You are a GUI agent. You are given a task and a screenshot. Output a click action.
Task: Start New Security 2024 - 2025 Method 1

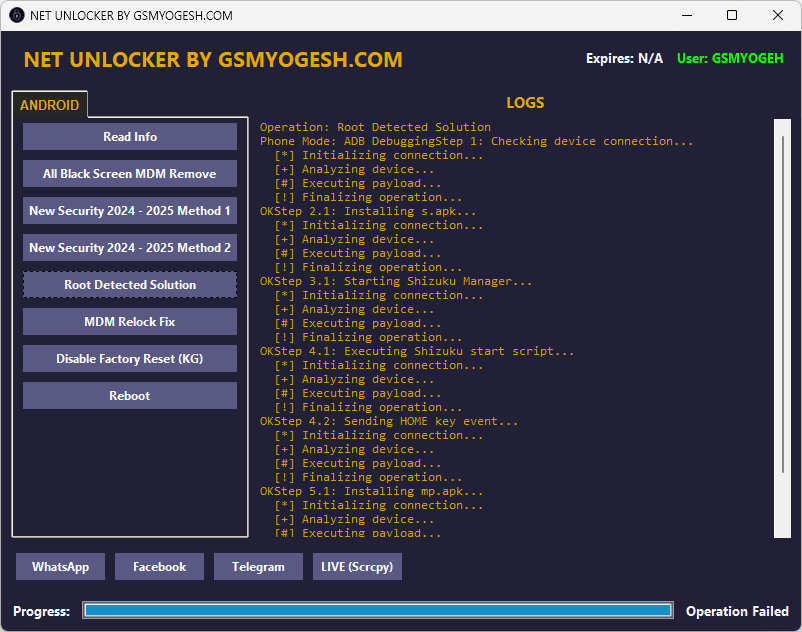130,211
